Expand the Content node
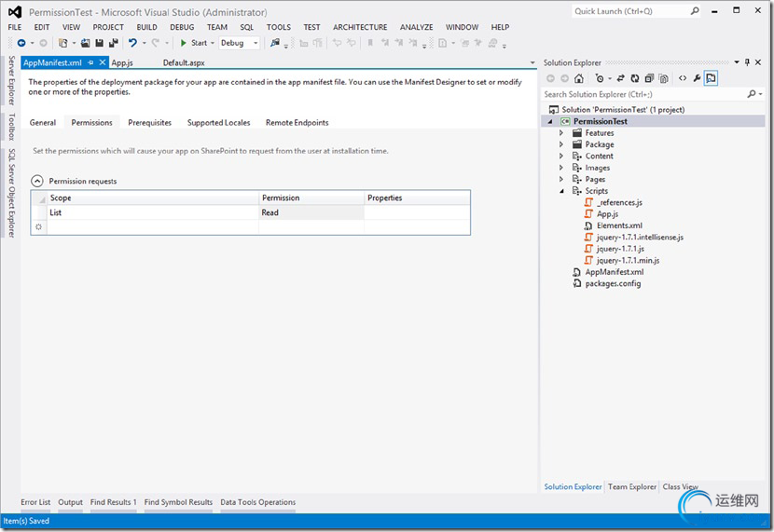The height and width of the screenshot is (532, 774). click(x=561, y=156)
